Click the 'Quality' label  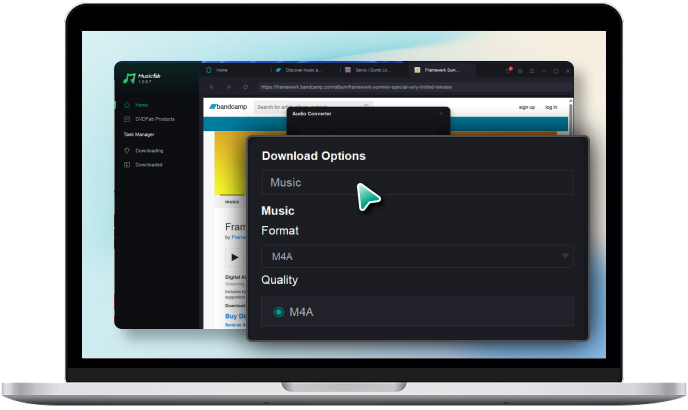coord(280,280)
